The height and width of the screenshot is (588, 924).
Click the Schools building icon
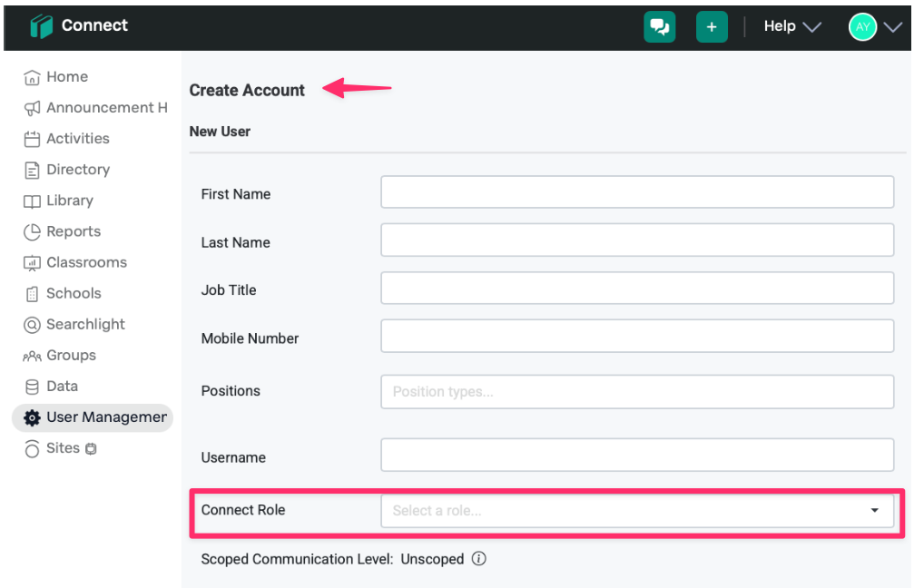tap(32, 294)
